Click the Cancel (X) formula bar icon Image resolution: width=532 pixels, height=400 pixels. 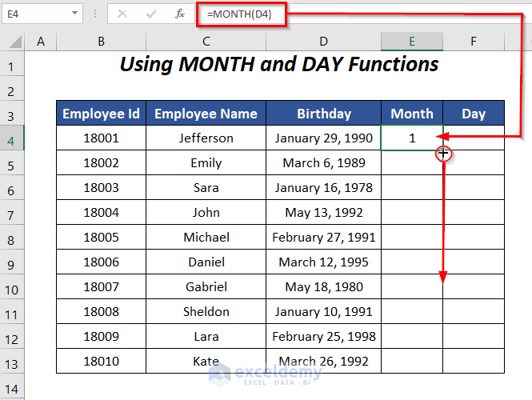[122, 14]
